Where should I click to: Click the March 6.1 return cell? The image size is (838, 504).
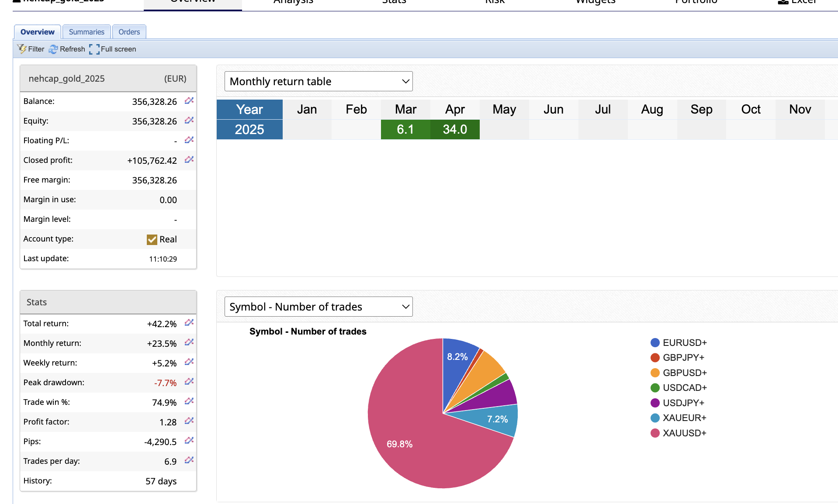click(x=405, y=129)
